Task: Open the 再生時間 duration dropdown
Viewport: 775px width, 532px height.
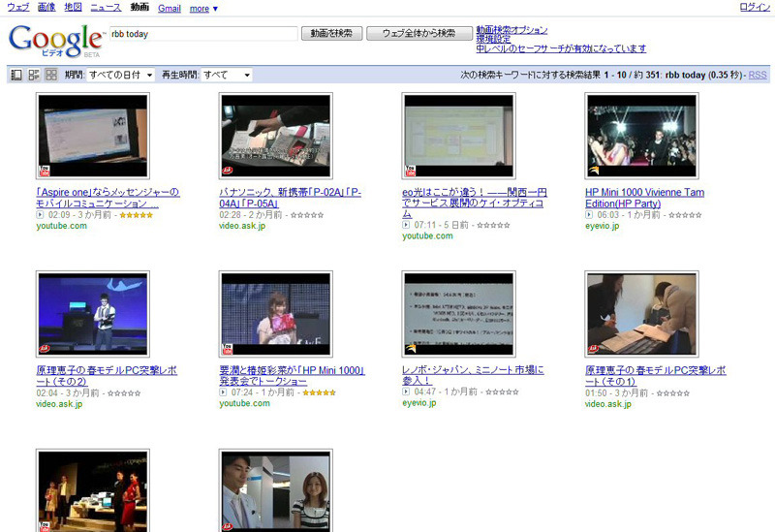Action: click(x=227, y=75)
